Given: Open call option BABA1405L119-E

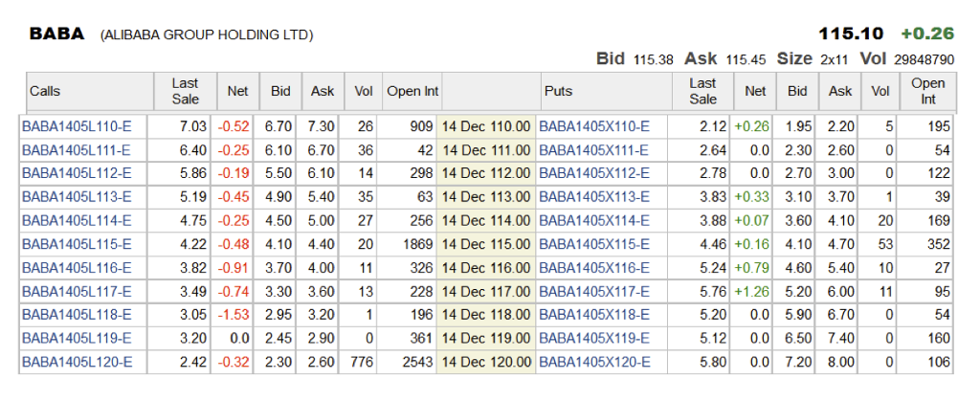Looking at the screenshot, I should [x=77, y=339].
